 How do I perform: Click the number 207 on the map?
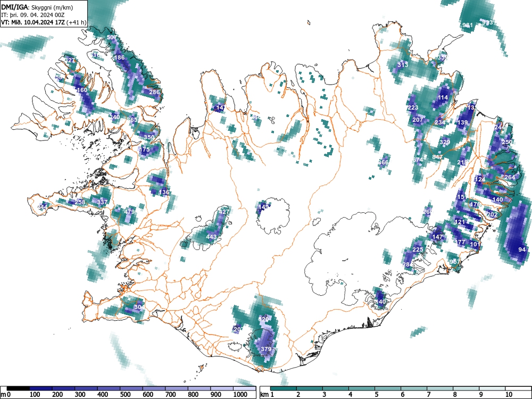click(418, 120)
